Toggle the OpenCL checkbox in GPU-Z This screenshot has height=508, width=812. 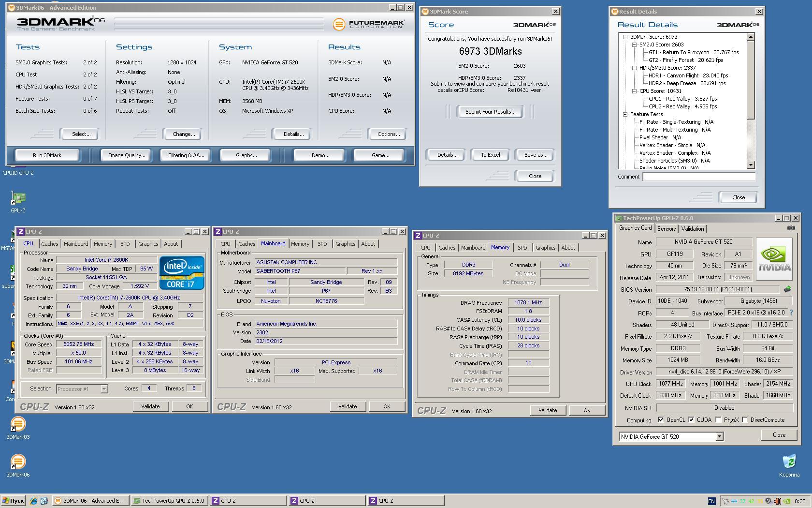tap(661, 420)
